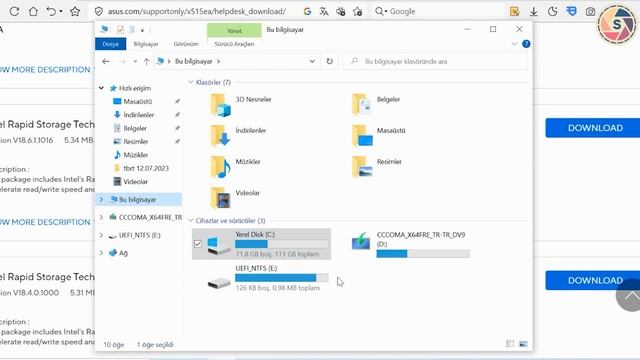Open browser downloads arrow icon
This screenshot has width=640, height=360.
(x=533, y=11)
